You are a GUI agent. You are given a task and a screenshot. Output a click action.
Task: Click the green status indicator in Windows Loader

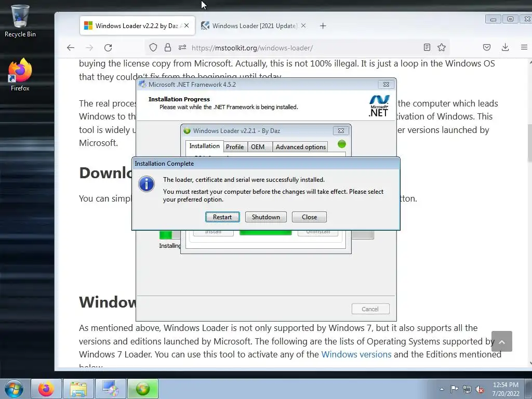[x=342, y=144]
